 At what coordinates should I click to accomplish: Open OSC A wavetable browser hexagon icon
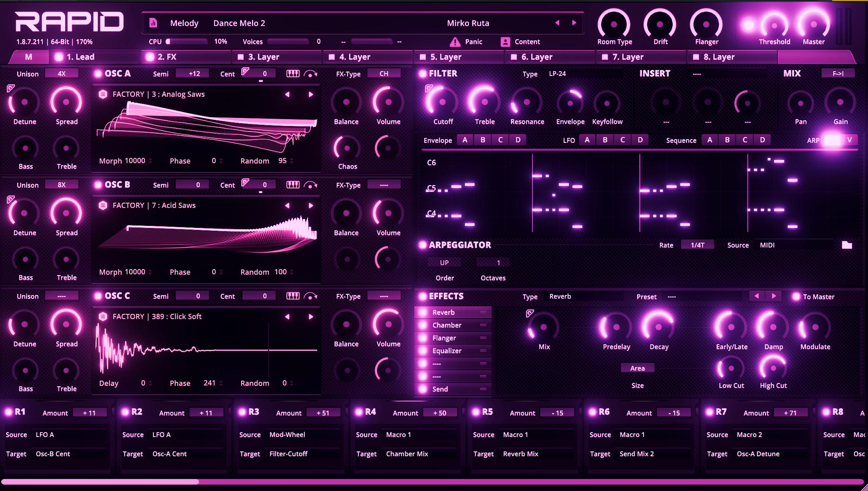click(103, 94)
